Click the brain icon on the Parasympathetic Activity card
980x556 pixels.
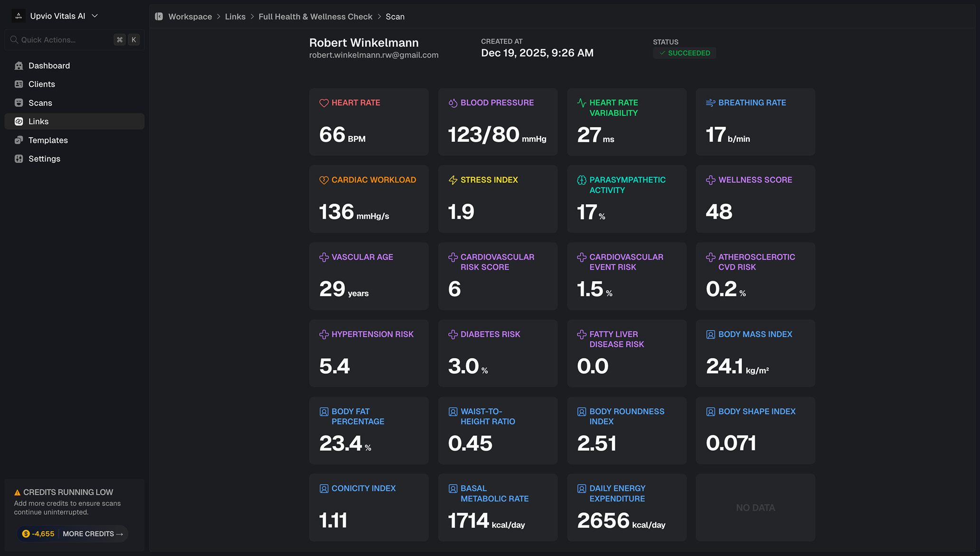pos(582,180)
